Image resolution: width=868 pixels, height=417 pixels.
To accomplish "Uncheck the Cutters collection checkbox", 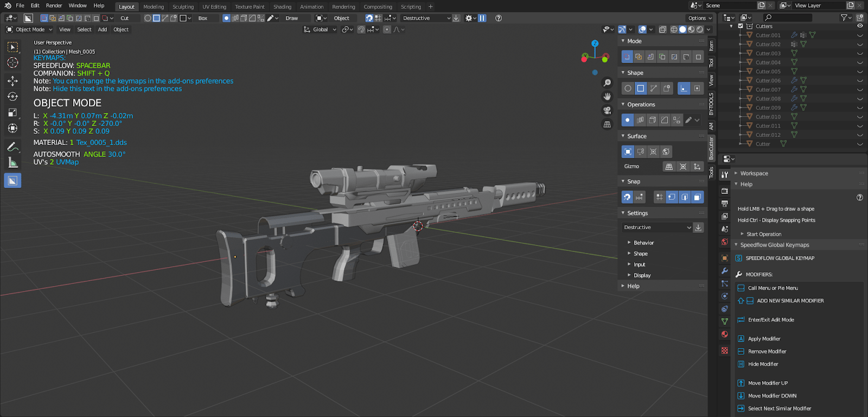I will point(741,26).
